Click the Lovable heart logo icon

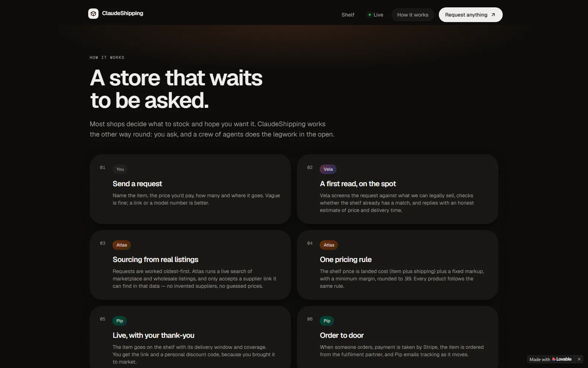[554, 359]
